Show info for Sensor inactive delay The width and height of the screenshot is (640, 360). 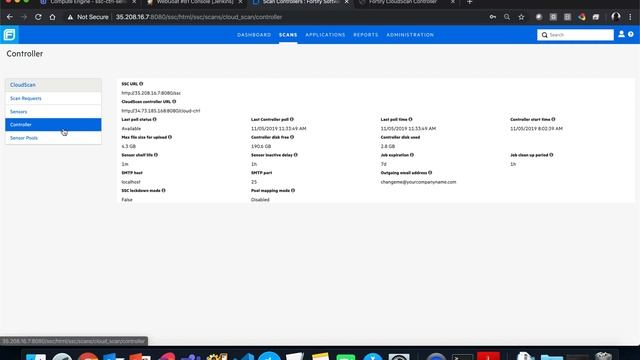(296, 155)
